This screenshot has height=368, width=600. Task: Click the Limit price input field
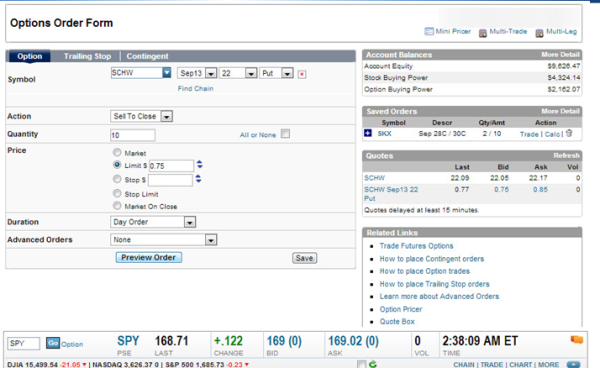pyautogui.click(x=171, y=166)
